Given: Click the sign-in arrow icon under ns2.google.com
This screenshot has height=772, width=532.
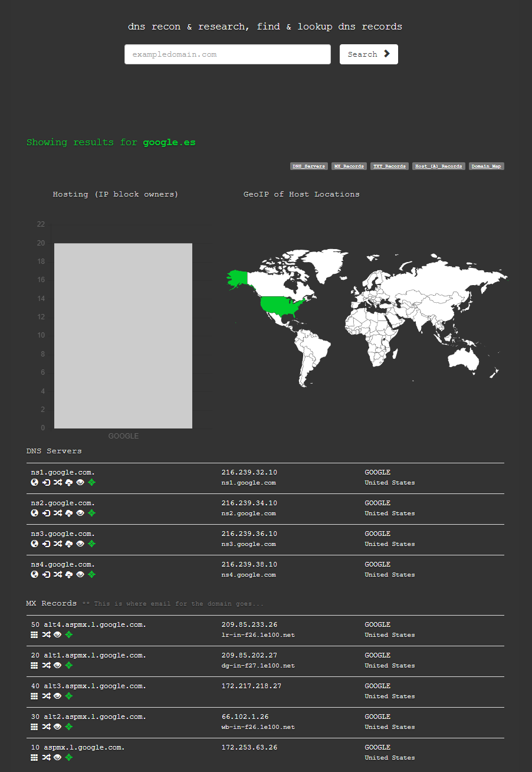Looking at the screenshot, I should click(x=46, y=513).
